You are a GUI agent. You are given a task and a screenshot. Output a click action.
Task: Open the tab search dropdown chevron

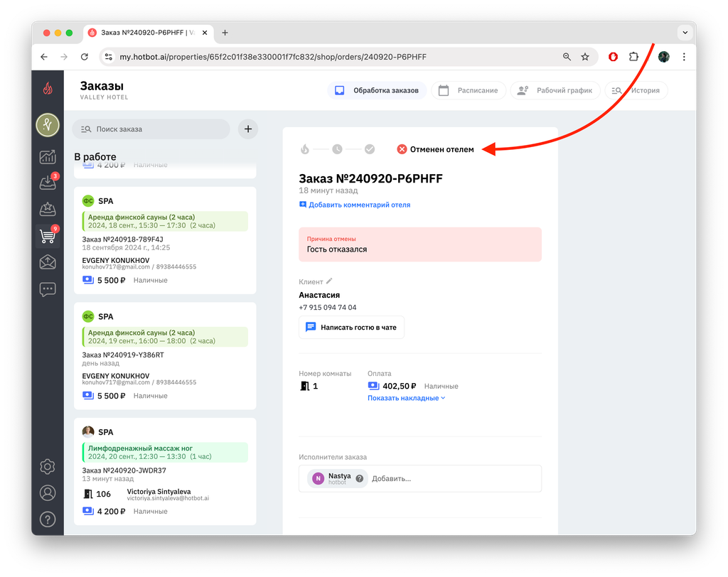(x=685, y=33)
